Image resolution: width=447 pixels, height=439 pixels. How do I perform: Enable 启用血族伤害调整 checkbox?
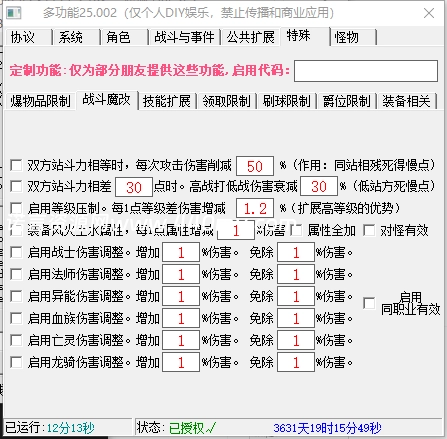pos(16,318)
